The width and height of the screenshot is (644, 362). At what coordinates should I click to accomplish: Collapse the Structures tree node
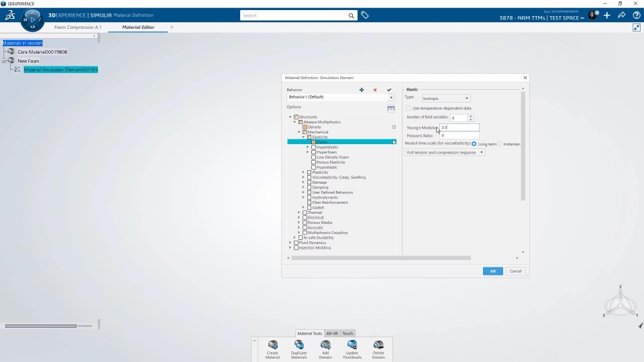click(x=290, y=117)
